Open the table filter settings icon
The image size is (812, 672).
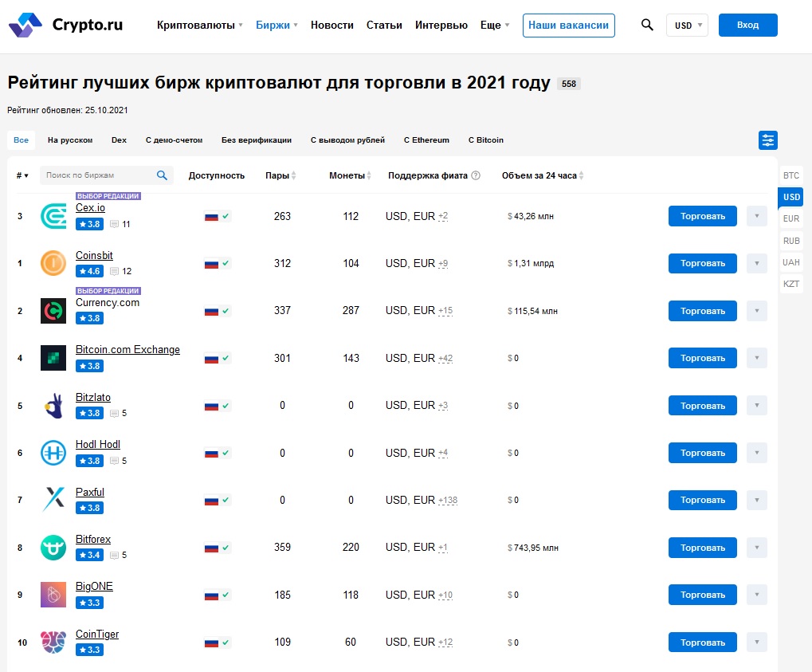(x=768, y=140)
